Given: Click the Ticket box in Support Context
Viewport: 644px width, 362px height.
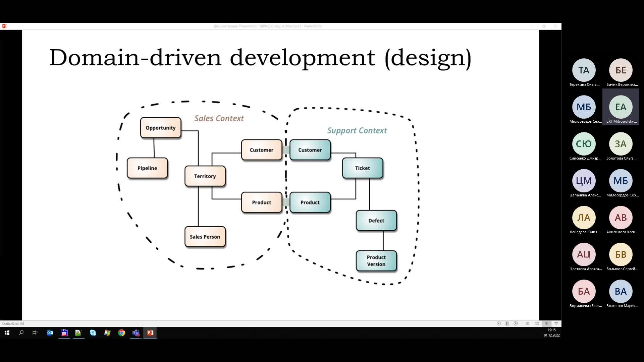Looking at the screenshot, I should pos(363,168).
